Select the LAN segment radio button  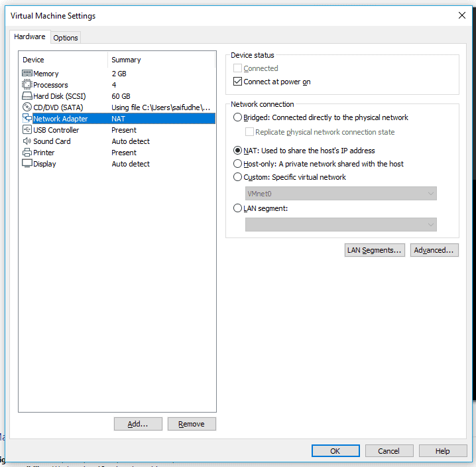coord(237,208)
